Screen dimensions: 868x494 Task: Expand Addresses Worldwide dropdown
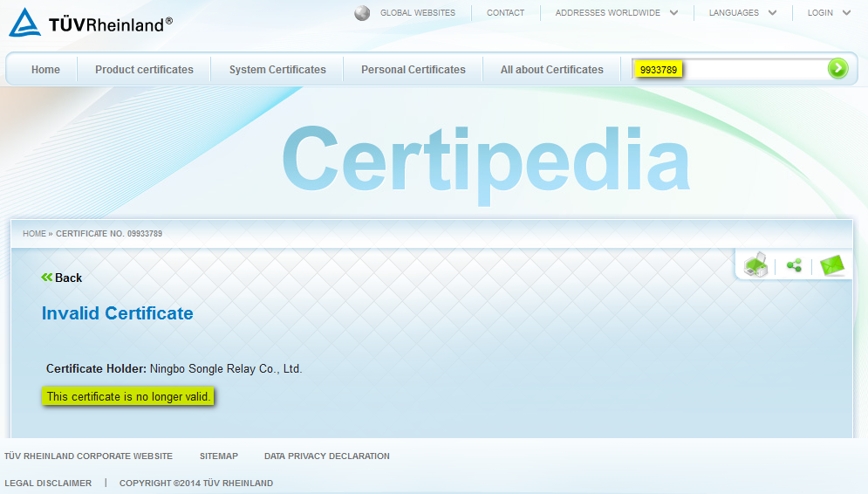click(x=616, y=13)
